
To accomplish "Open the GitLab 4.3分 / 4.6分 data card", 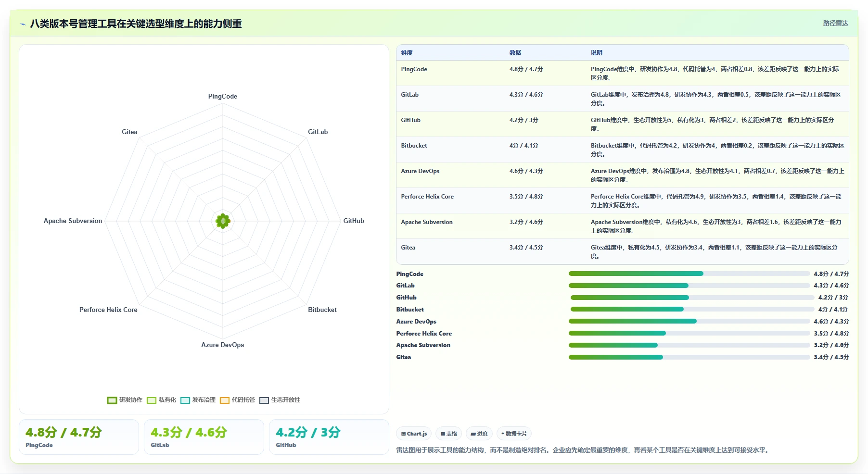I will [204, 437].
